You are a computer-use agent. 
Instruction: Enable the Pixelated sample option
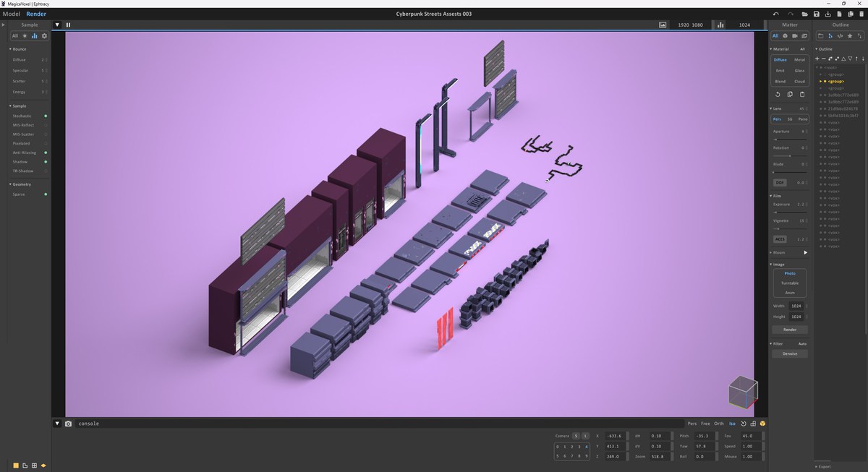[46, 143]
